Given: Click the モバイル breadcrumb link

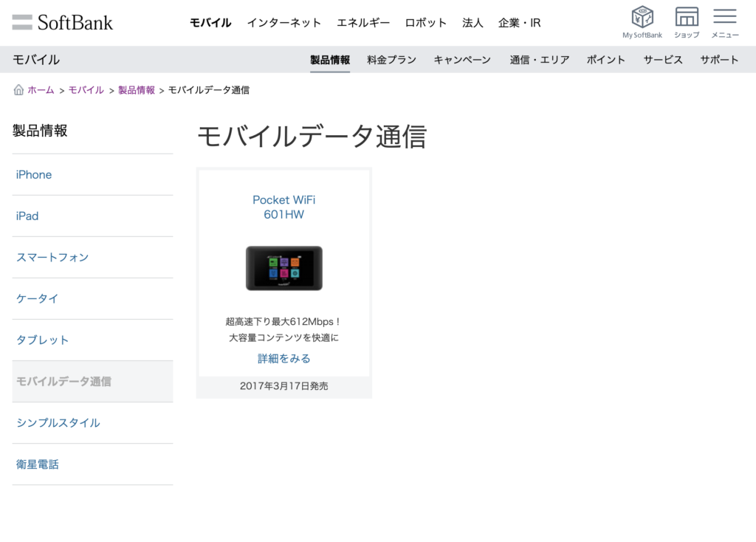Looking at the screenshot, I should point(86,90).
